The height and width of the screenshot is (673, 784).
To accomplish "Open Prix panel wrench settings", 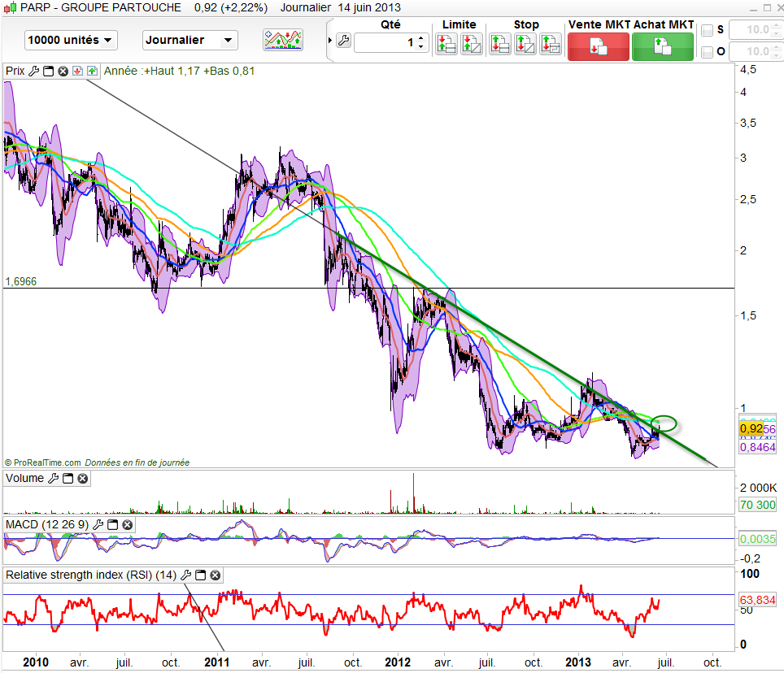I will tap(33, 71).
